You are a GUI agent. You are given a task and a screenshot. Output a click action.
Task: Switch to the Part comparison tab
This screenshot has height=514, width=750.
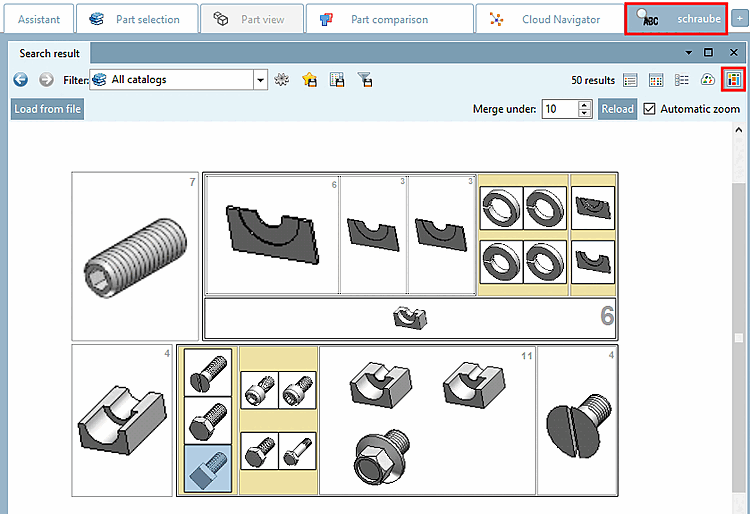(389, 19)
